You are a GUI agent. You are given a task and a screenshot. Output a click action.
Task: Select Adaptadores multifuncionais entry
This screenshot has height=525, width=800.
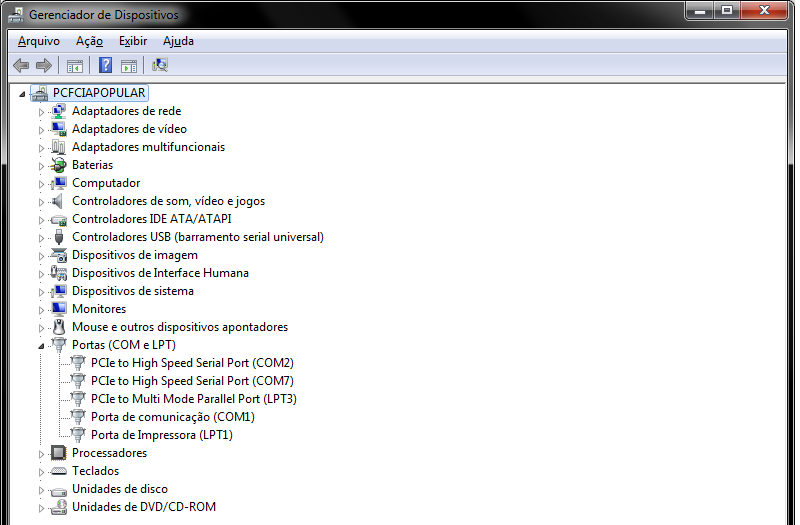coord(148,147)
